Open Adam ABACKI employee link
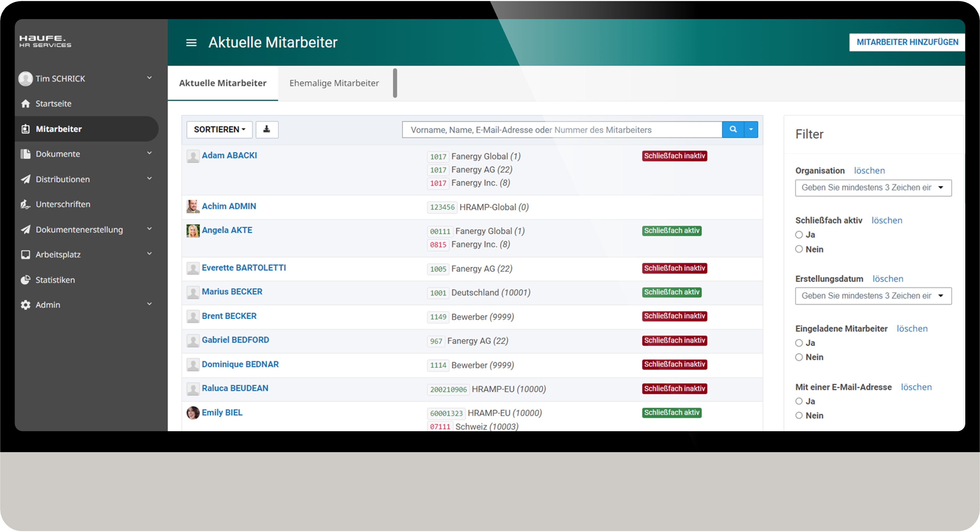Viewport: 980px width, 532px height. coord(229,156)
